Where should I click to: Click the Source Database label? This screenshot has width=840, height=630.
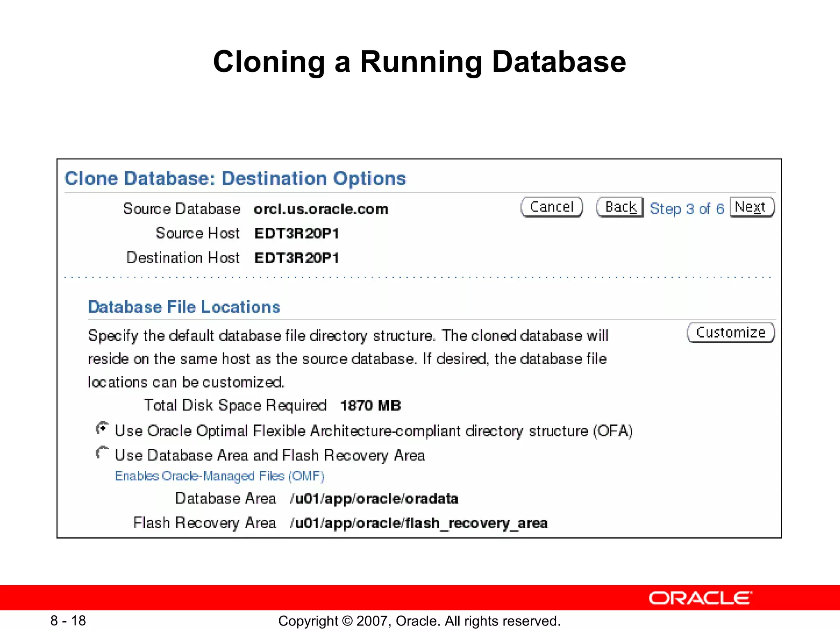[182, 209]
